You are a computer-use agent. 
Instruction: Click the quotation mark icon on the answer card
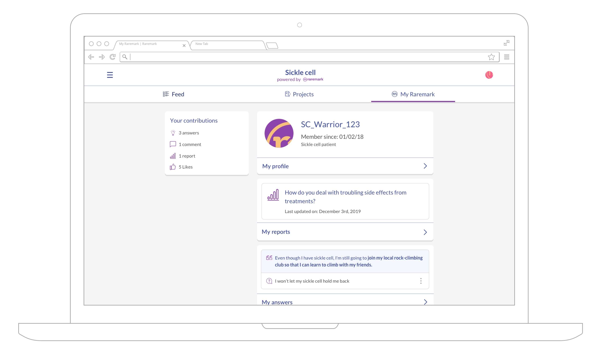click(269, 258)
